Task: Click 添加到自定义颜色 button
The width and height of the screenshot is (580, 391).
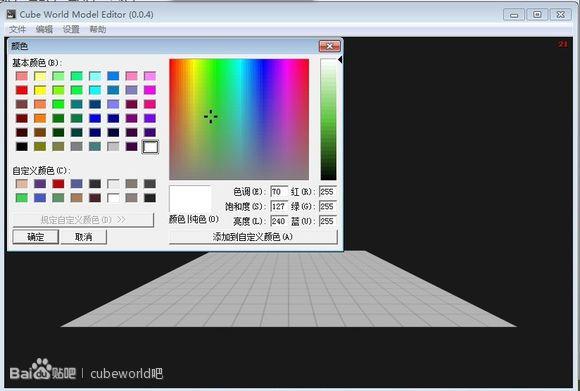Action: pos(253,237)
